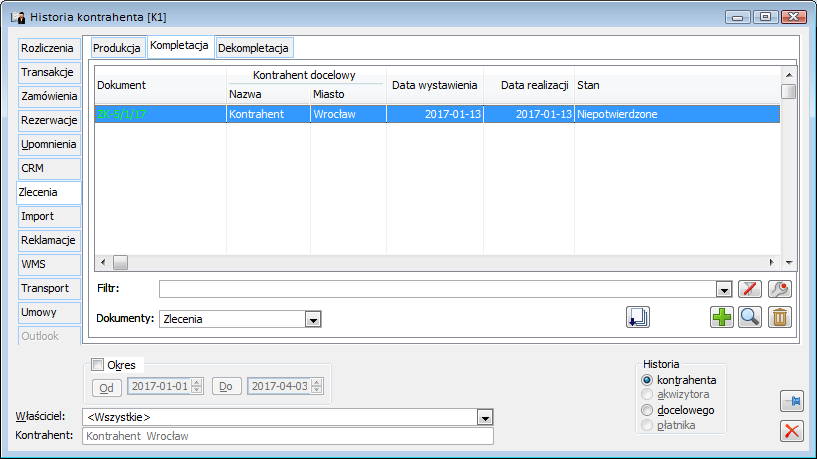Click the Do date button

tap(226, 387)
